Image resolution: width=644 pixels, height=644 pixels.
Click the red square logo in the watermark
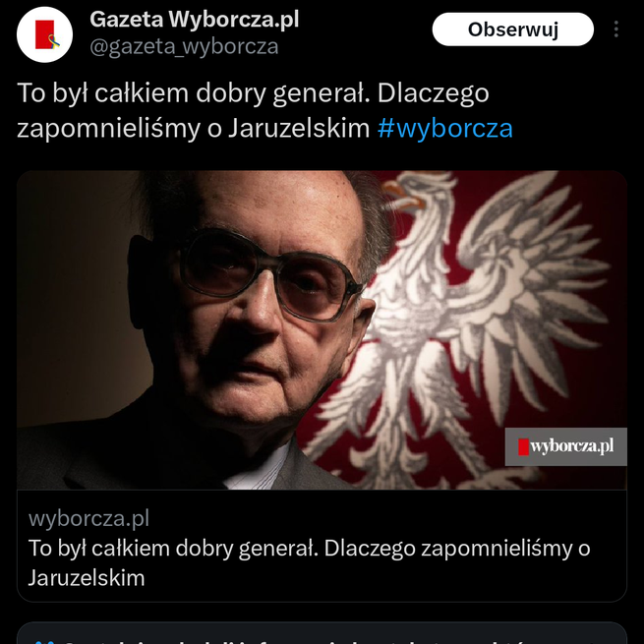point(523,446)
